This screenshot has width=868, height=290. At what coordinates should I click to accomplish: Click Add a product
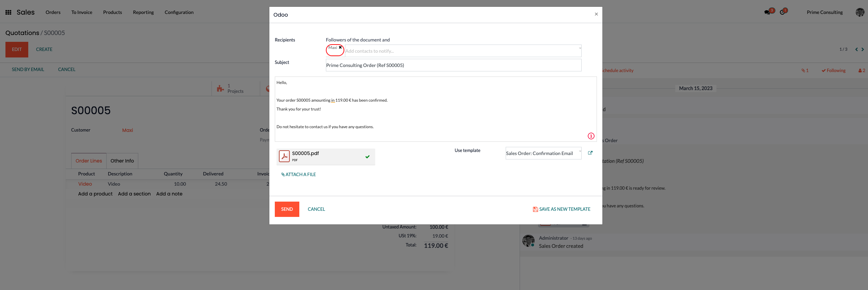click(95, 194)
